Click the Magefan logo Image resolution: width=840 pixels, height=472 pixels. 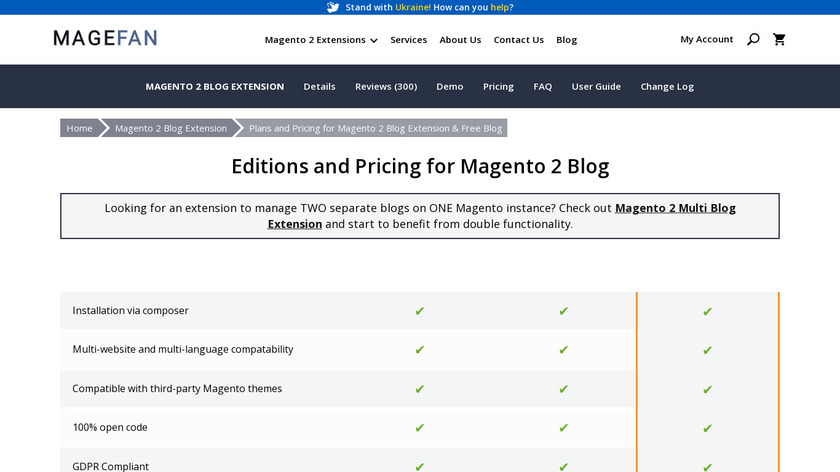pos(105,39)
